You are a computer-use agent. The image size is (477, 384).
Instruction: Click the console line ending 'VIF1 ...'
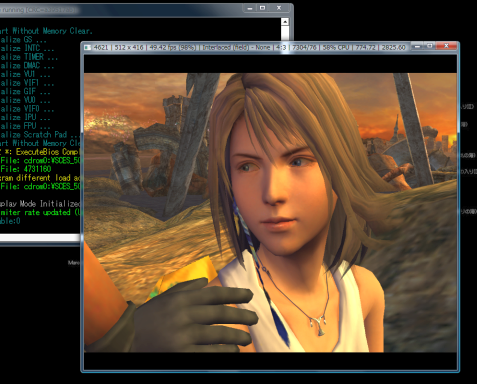(27, 83)
